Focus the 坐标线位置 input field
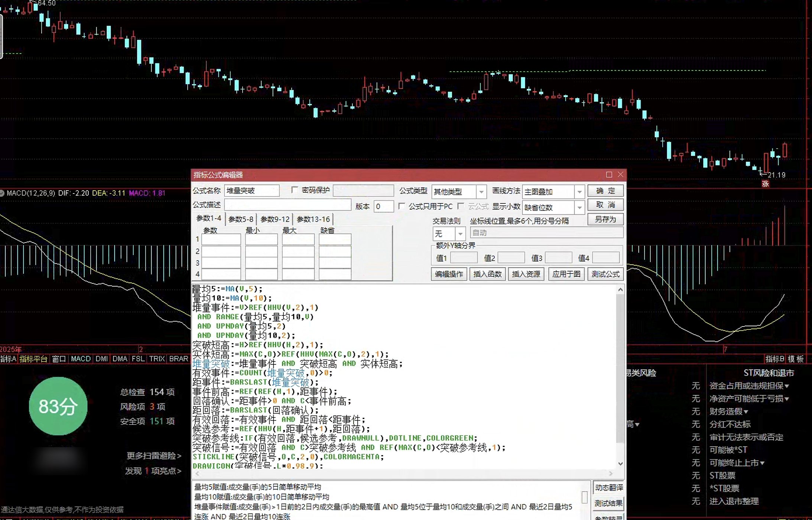The width and height of the screenshot is (812, 520). pyautogui.click(x=546, y=233)
